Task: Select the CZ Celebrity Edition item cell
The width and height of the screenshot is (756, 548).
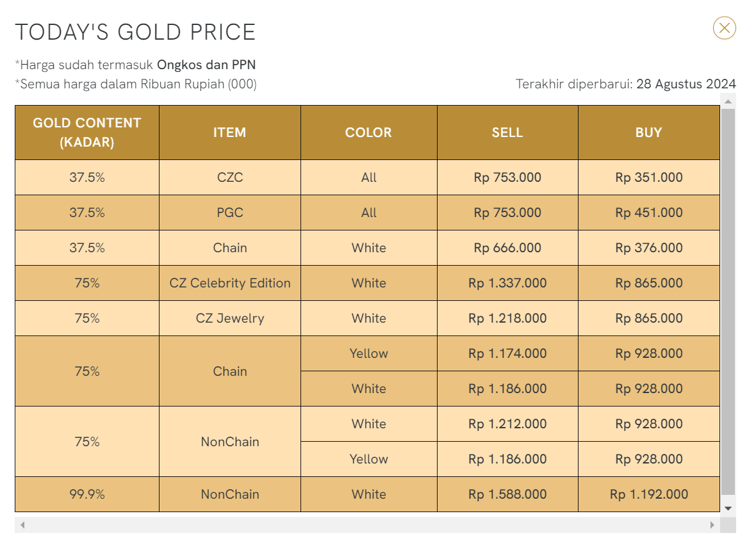Action: pyautogui.click(x=230, y=283)
